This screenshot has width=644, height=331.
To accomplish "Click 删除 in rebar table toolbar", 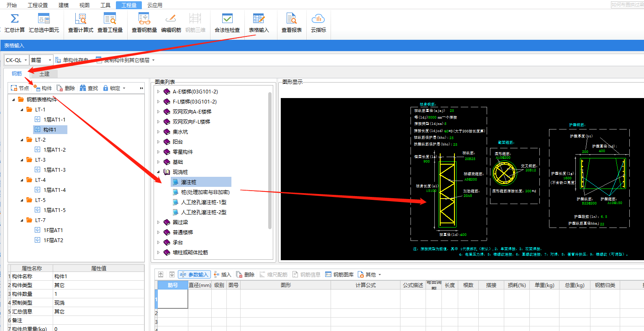I will (245, 274).
